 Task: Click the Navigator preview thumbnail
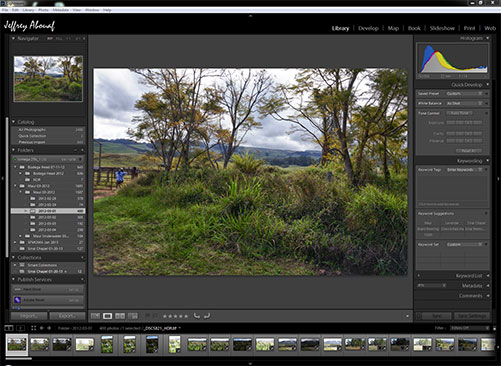pos(48,79)
